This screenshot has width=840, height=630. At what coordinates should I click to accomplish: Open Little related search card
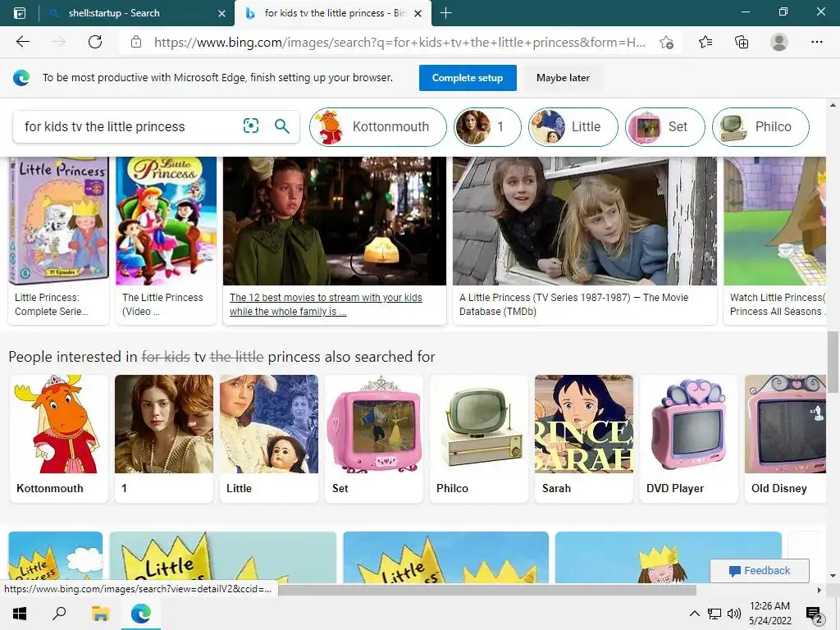[x=269, y=438]
